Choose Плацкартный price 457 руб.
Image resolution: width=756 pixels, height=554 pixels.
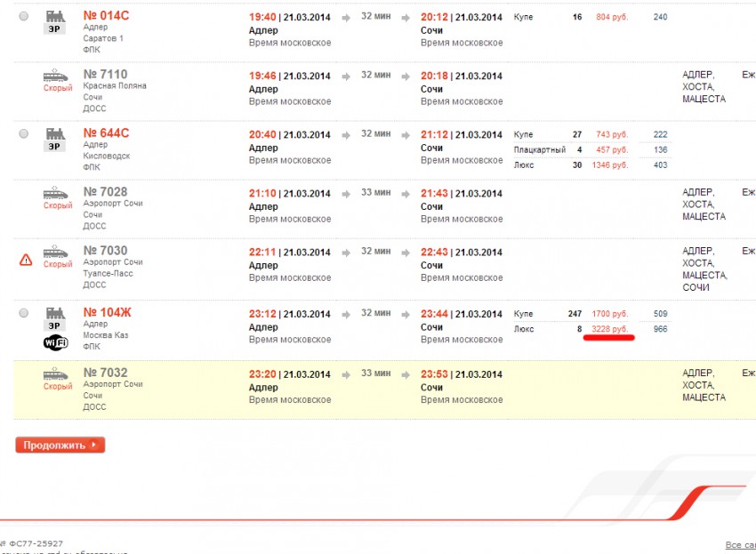click(x=611, y=149)
